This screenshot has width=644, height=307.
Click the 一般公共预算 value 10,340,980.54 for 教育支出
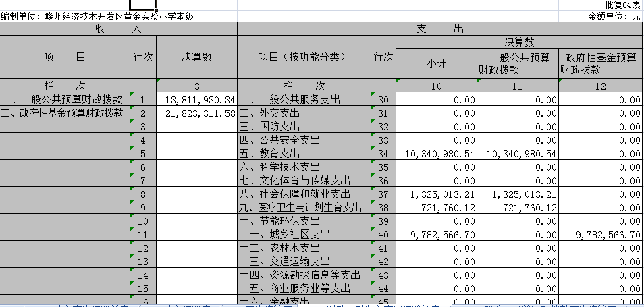518,154
